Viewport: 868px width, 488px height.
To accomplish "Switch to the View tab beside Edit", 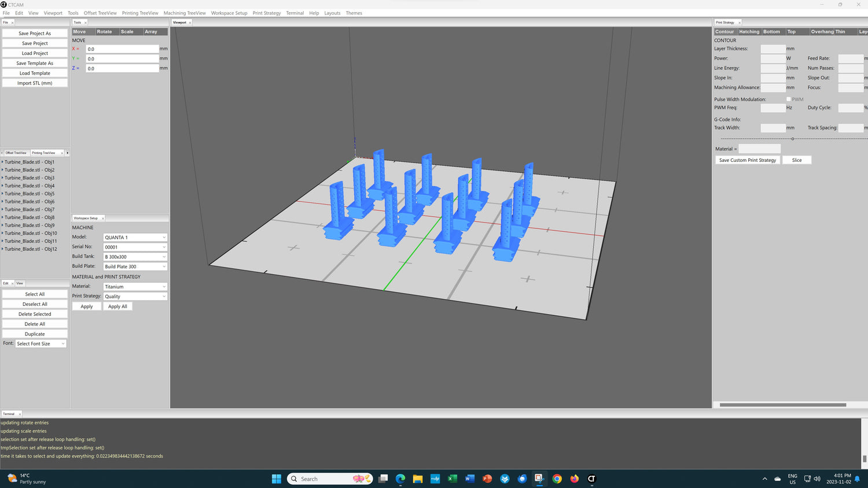I will [20, 283].
